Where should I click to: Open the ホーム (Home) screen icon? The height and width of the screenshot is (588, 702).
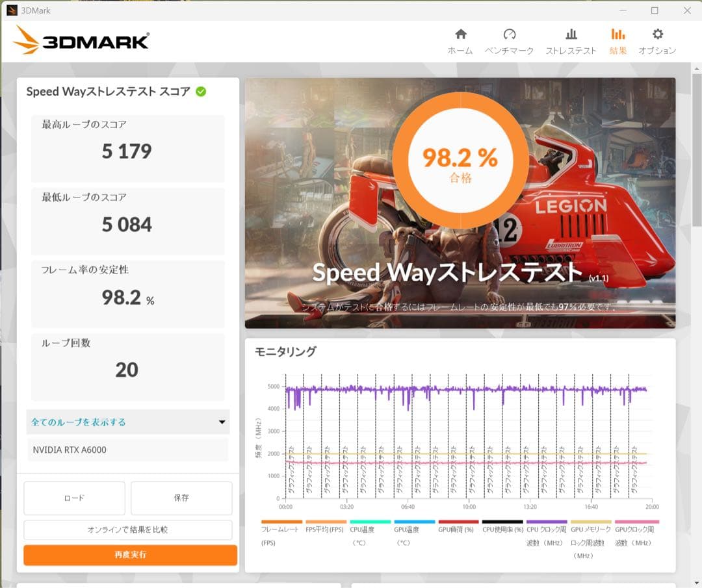[x=460, y=34]
